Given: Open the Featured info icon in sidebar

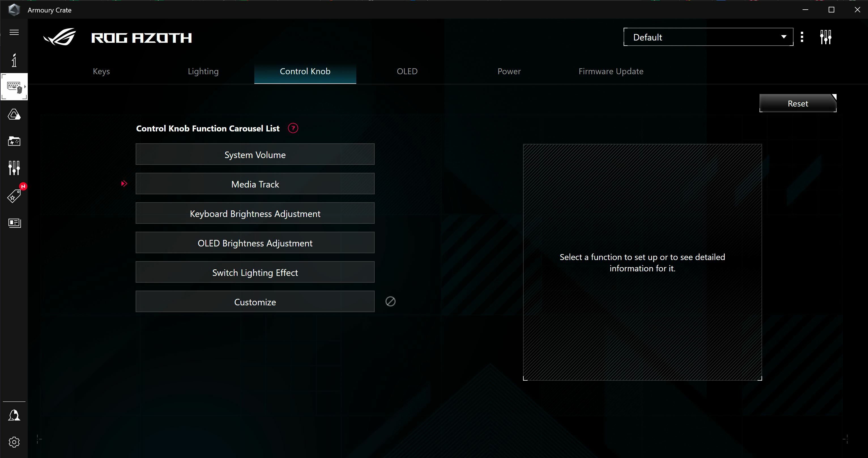Looking at the screenshot, I should coord(14,60).
